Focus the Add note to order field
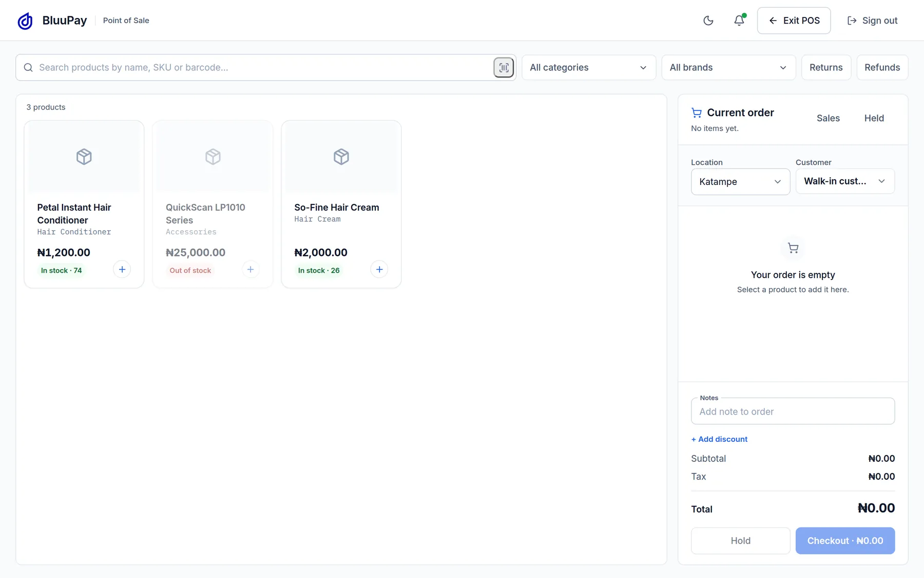The width and height of the screenshot is (924, 578). coord(793,411)
